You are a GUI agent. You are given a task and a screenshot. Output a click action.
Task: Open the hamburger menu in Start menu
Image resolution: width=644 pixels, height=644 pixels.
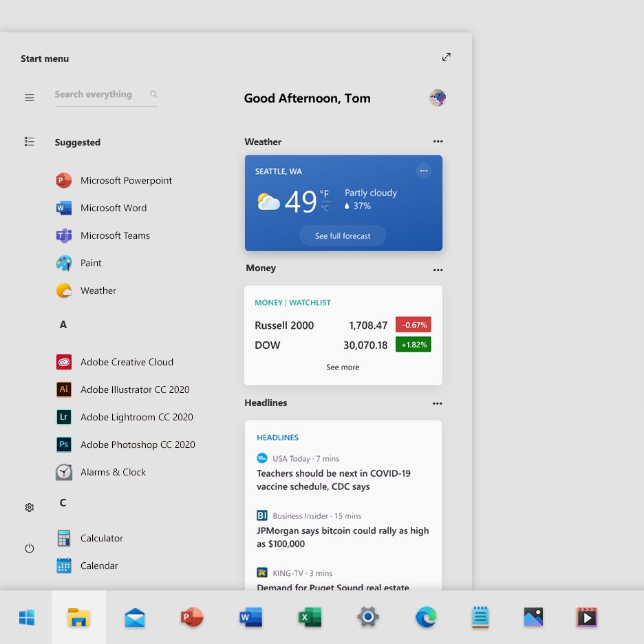pos(29,98)
